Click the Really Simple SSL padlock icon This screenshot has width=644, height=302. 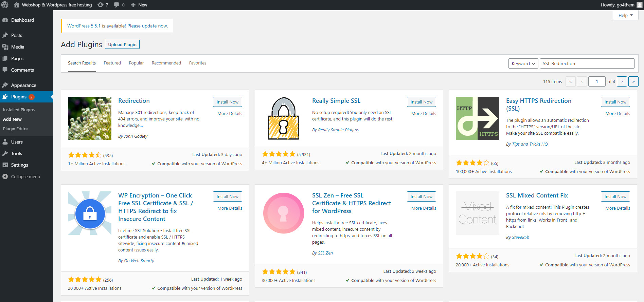[284, 118]
